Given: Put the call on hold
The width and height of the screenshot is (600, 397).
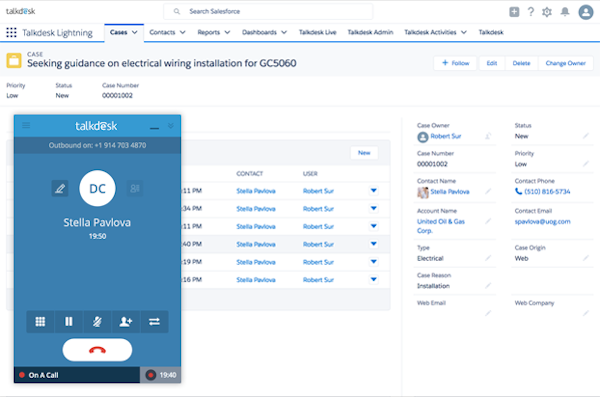Looking at the screenshot, I should coord(69,322).
